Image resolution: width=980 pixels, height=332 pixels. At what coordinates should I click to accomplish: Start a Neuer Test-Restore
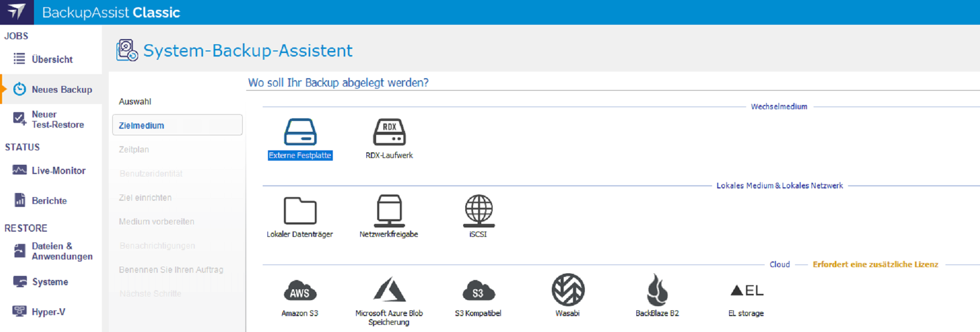click(57, 119)
